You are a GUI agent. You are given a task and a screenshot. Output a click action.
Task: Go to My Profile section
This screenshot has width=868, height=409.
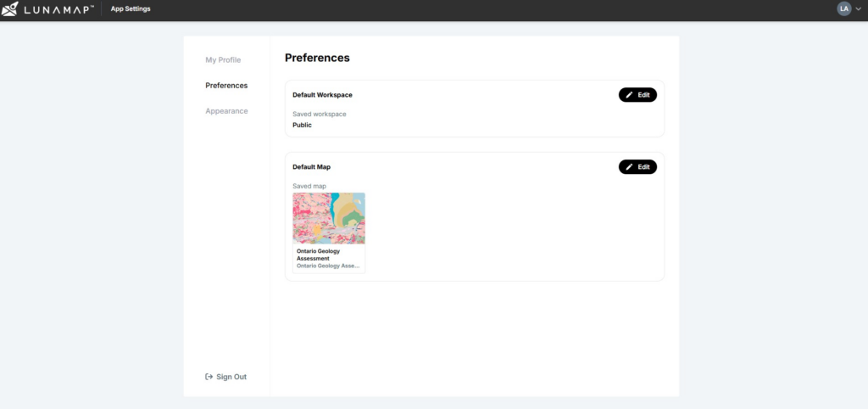coord(223,60)
